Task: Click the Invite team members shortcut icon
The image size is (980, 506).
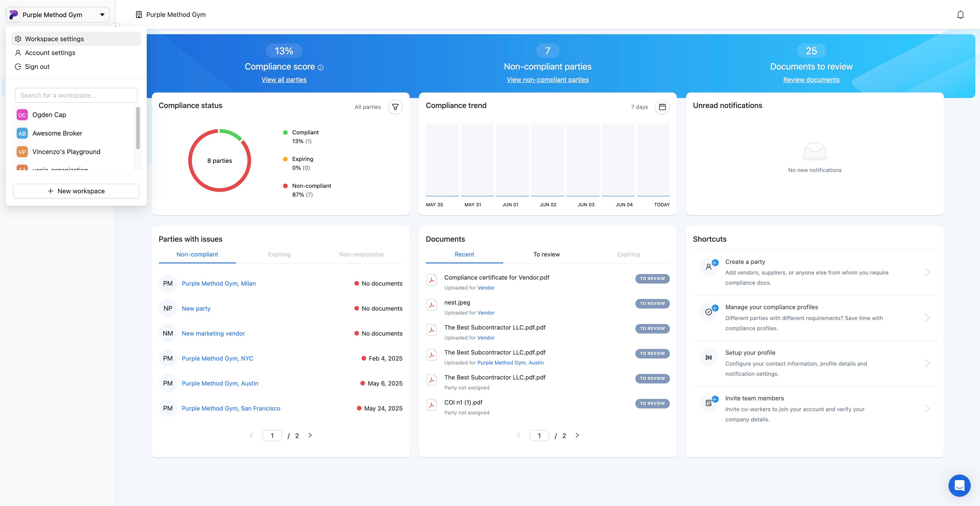Action: click(x=709, y=403)
